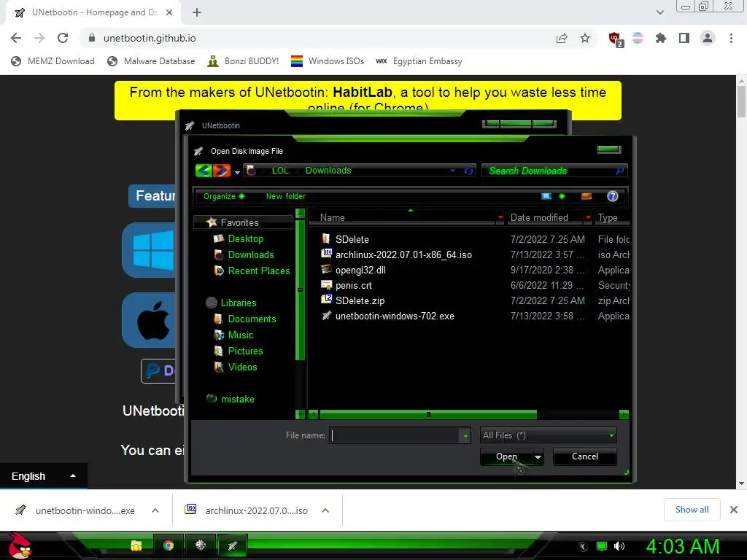Click the volume speaker tray icon
The width and height of the screenshot is (747, 560).
coord(619,546)
